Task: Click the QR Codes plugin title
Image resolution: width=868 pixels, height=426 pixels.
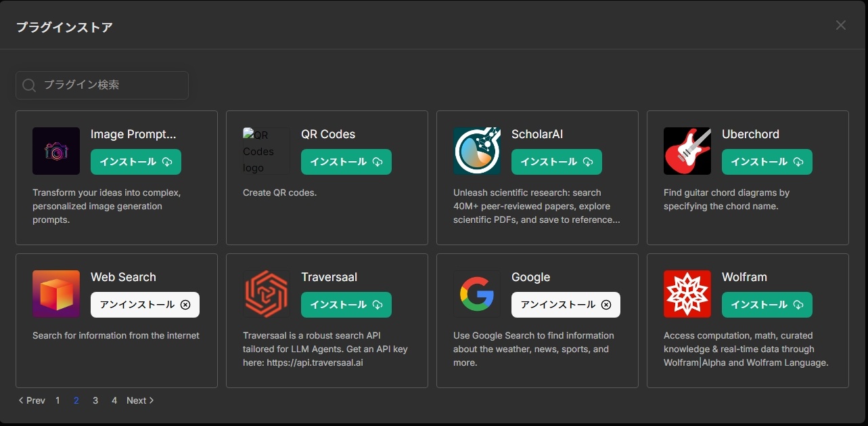Action: pos(328,134)
